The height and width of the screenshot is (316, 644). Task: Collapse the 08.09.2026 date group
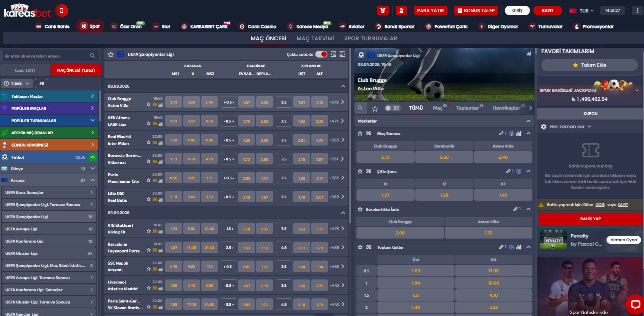pyautogui.click(x=343, y=86)
